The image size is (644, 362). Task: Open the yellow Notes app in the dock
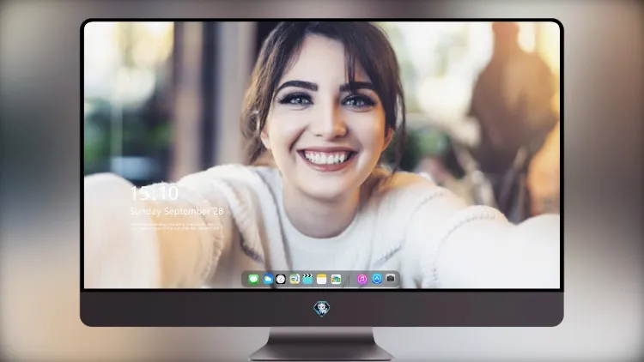click(322, 280)
